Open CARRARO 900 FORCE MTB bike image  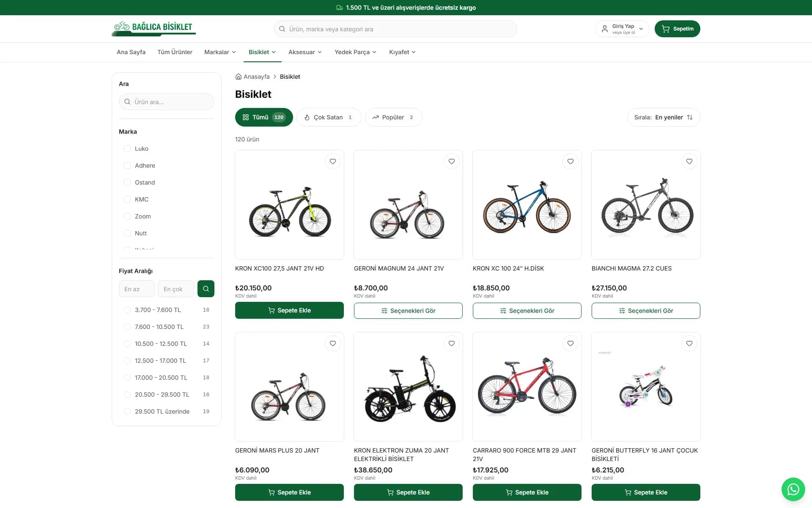tap(527, 387)
